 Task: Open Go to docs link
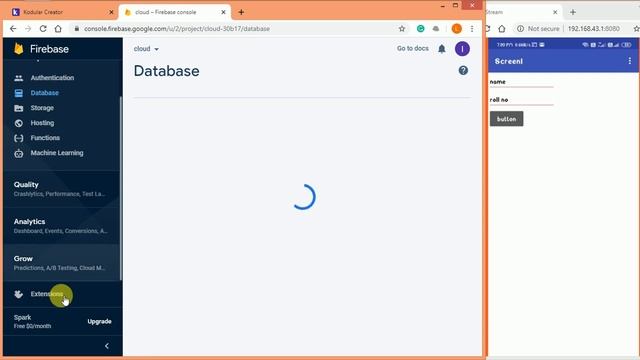(413, 49)
